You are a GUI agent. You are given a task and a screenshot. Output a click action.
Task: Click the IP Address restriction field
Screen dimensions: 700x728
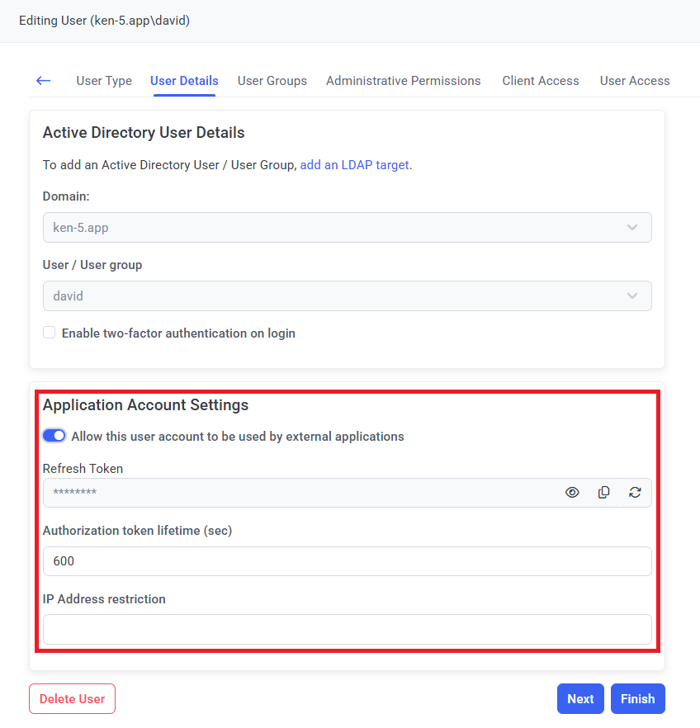coord(347,629)
